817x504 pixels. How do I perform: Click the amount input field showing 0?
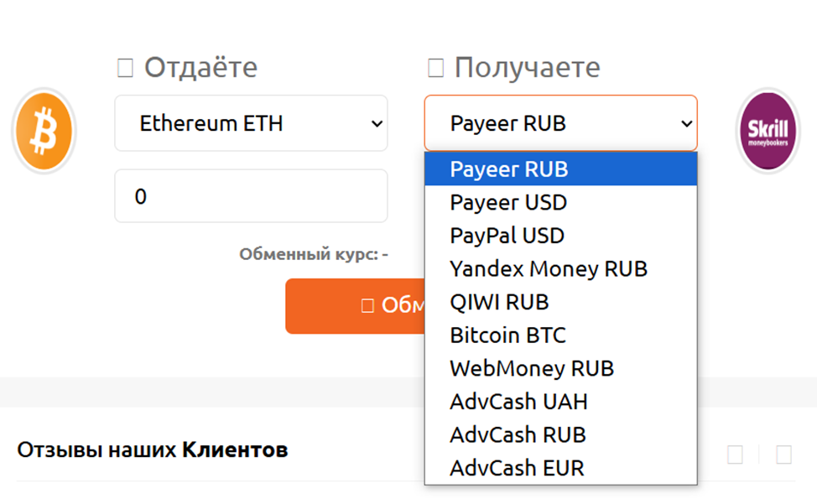pos(250,195)
